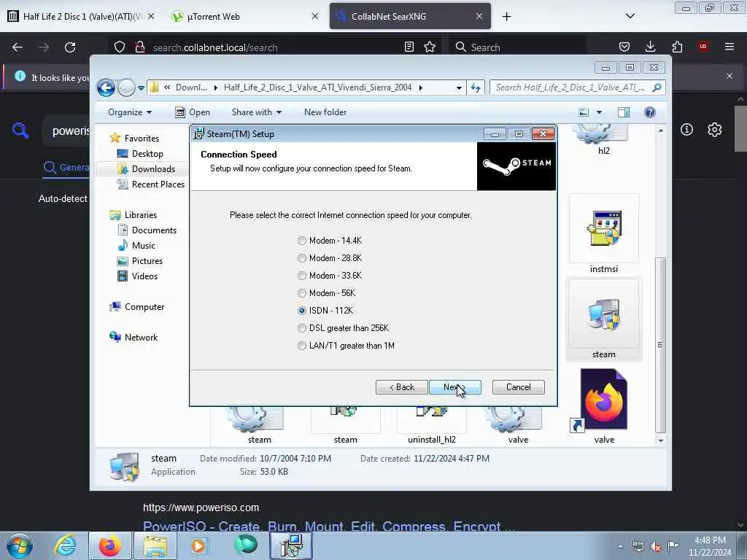Go back in Firefox

[18, 47]
